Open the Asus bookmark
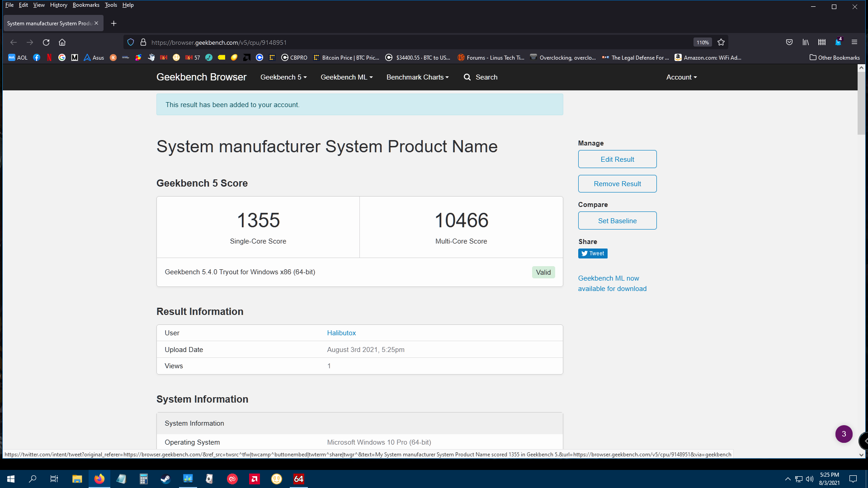 click(x=94, y=57)
